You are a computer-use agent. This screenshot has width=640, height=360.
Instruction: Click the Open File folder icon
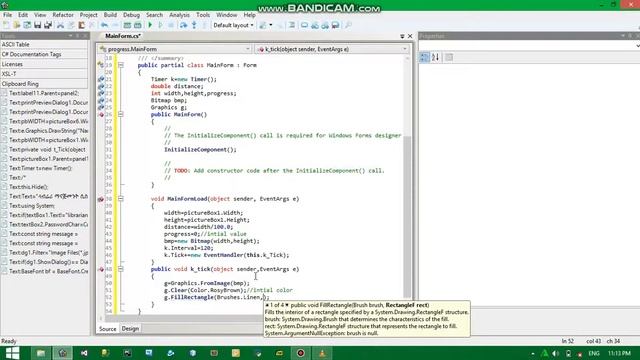16,25
